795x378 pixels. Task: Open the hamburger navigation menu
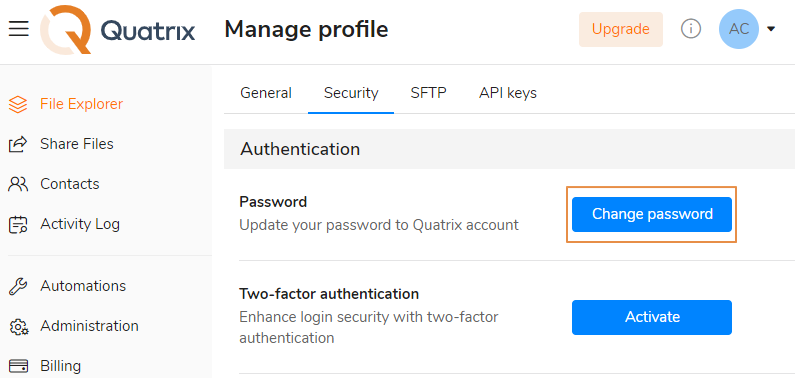tap(19, 29)
